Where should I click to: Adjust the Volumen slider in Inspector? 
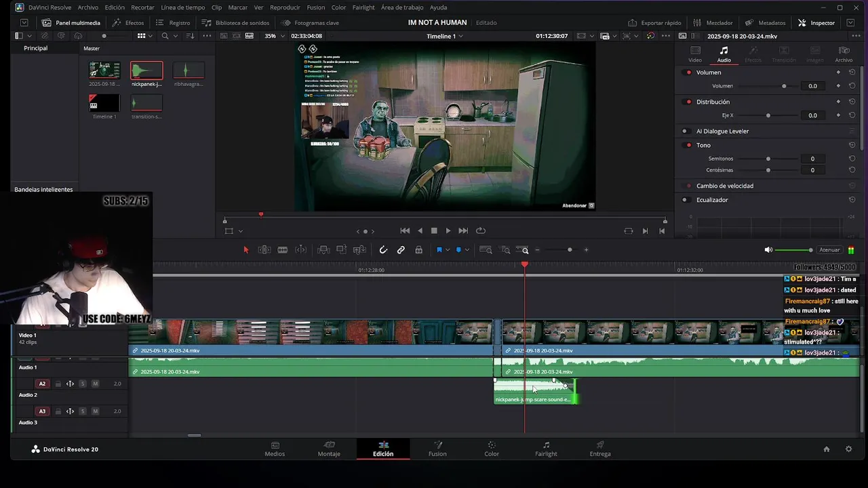[768, 86]
